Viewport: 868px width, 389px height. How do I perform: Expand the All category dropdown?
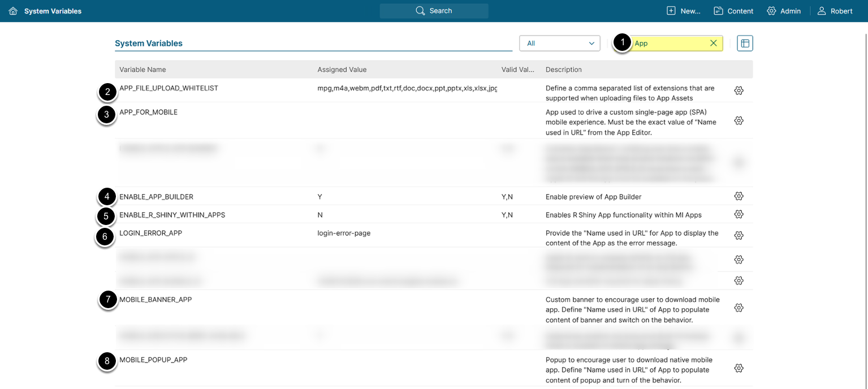(559, 44)
